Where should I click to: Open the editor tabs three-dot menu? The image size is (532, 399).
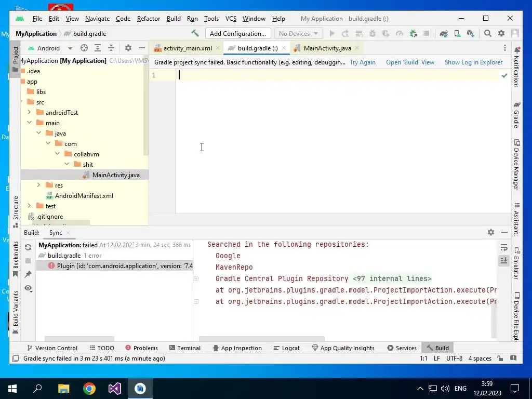[x=505, y=48]
